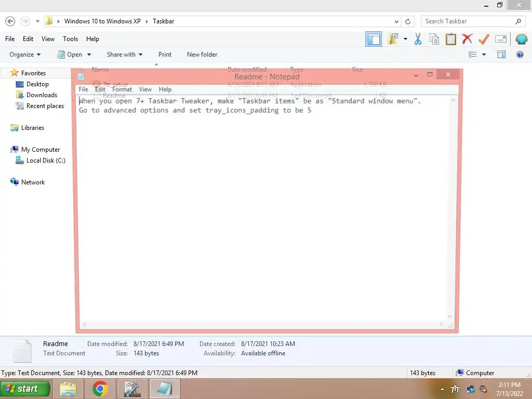Click the Copy icon in toolbar
This screenshot has width=532, height=399.
point(434,39)
